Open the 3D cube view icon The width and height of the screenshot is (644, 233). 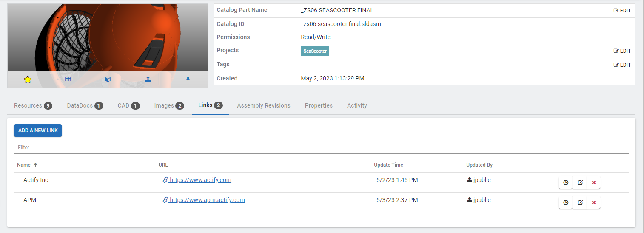(x=108, y=80)
